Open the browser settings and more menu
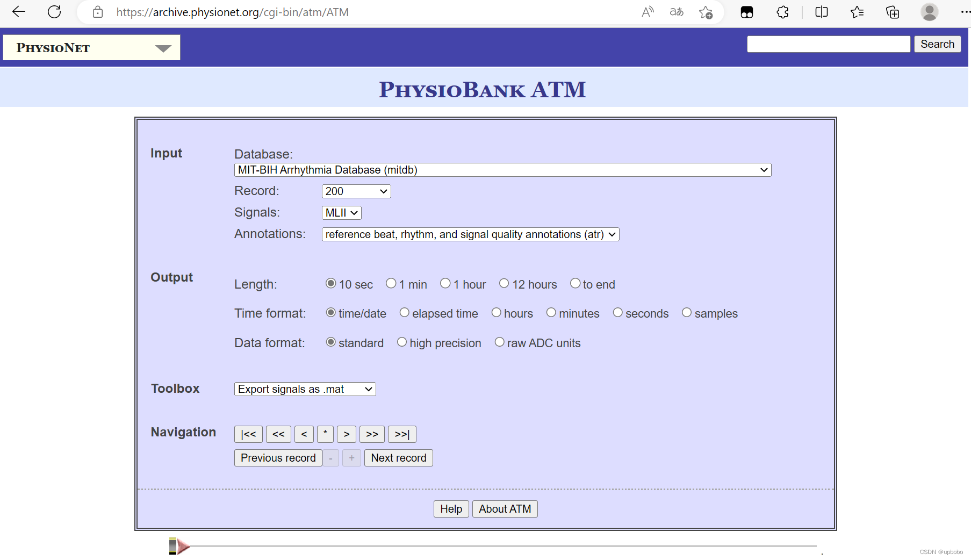This screenshot has width=971, height=560. tap(965, 12)
